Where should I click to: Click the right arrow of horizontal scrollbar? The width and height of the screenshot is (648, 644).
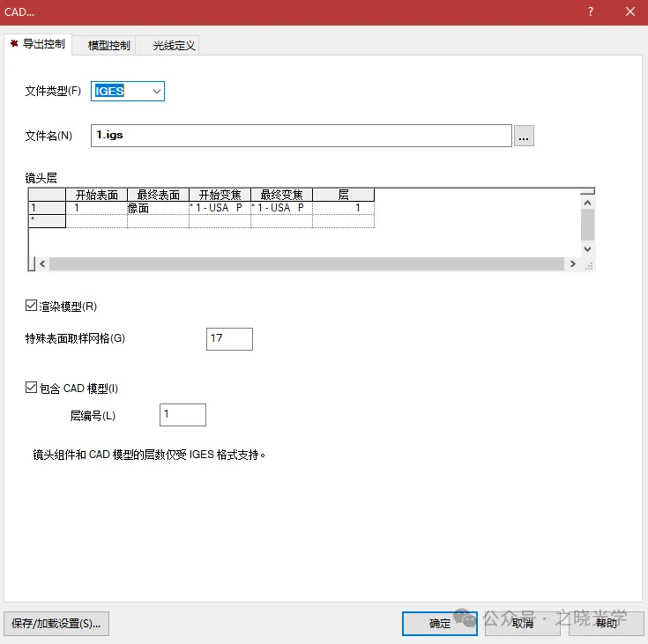[x=573, y=264]
